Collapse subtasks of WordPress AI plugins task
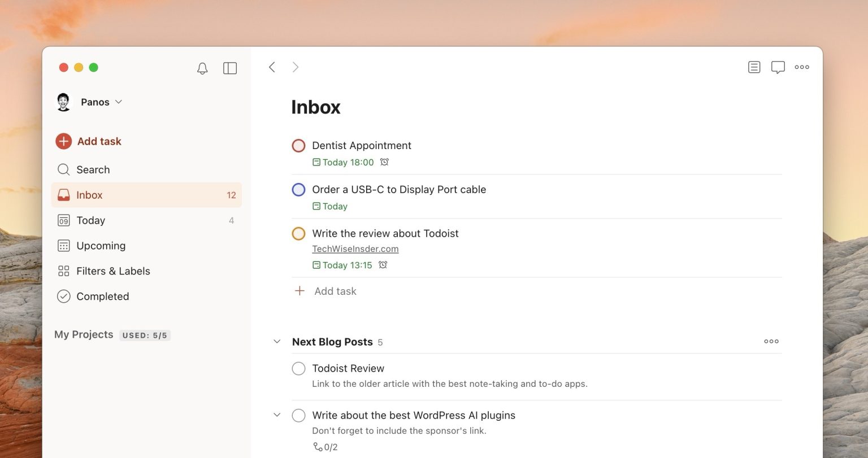 pos(276,415)
